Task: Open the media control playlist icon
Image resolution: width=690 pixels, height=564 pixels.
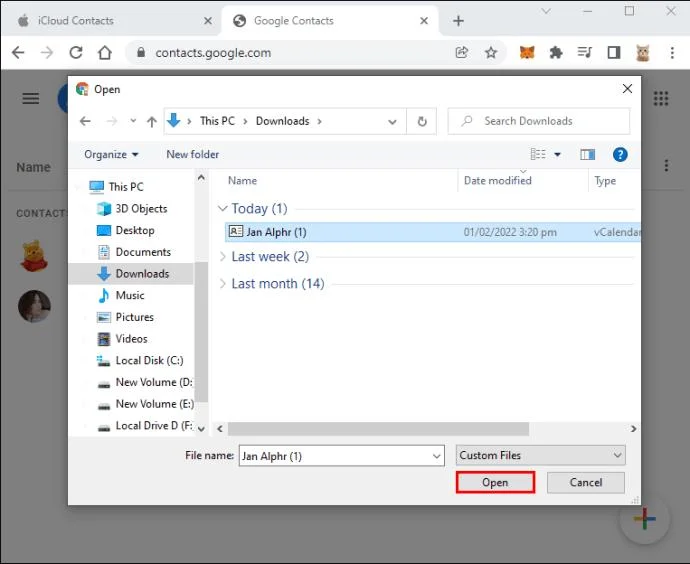Action: click(584, 53)
